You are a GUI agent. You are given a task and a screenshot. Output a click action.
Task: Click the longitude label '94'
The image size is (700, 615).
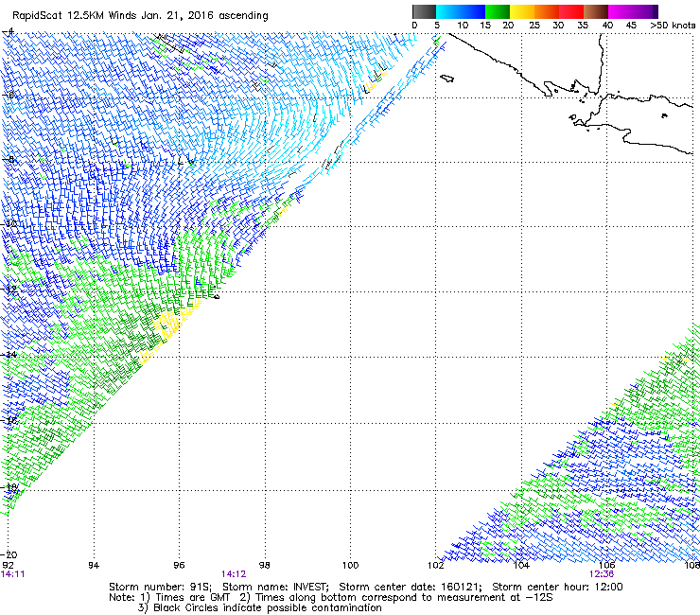[94, 566]
